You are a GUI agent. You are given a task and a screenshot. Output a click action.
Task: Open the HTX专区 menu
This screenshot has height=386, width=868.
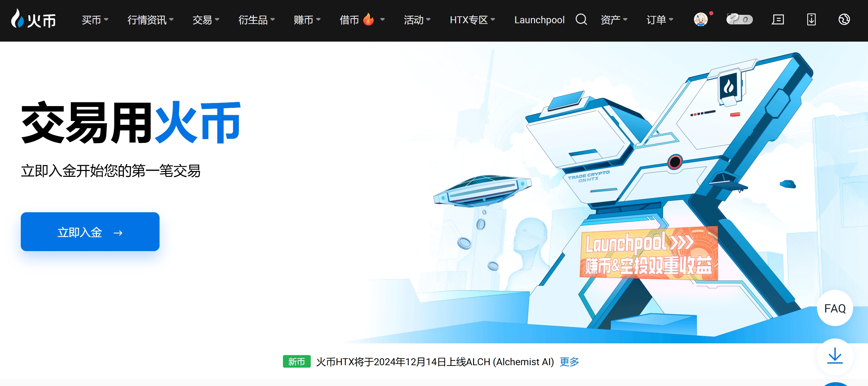point(472,20)
